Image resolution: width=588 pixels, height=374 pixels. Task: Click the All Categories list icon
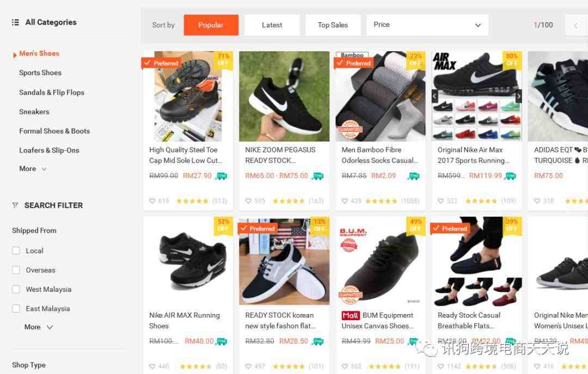[x=15, y=22]
